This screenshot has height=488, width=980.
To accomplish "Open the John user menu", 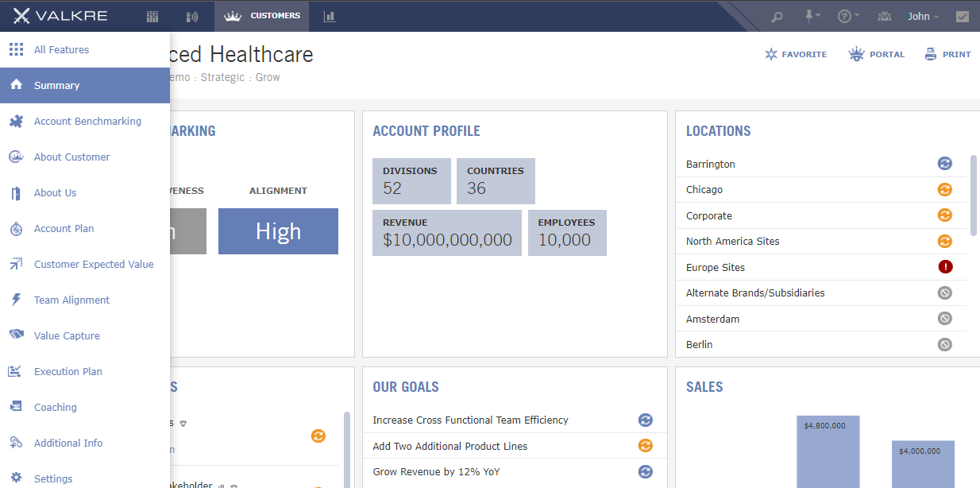I will click(923, 16).
